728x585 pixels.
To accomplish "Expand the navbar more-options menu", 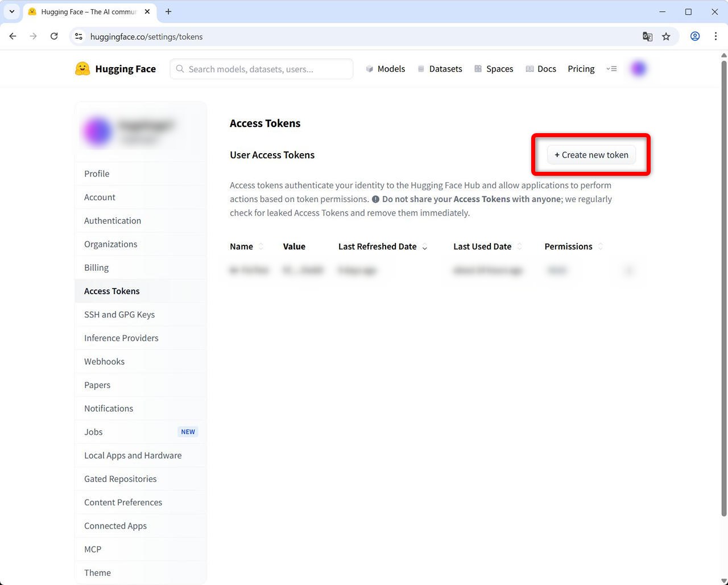I will pyautogui.click(x=611, y=69).
